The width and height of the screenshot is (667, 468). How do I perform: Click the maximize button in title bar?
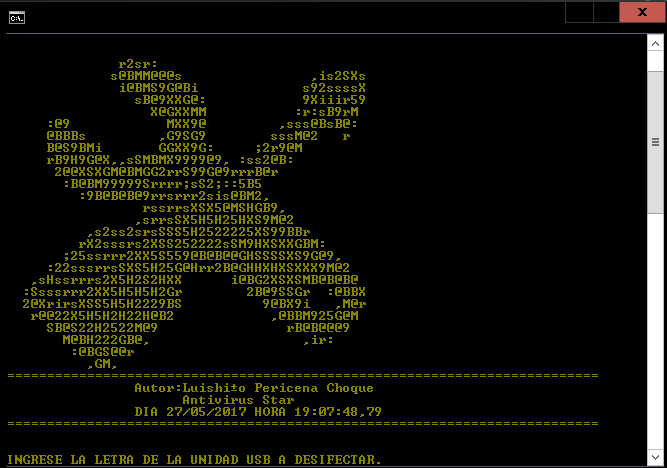606,12
